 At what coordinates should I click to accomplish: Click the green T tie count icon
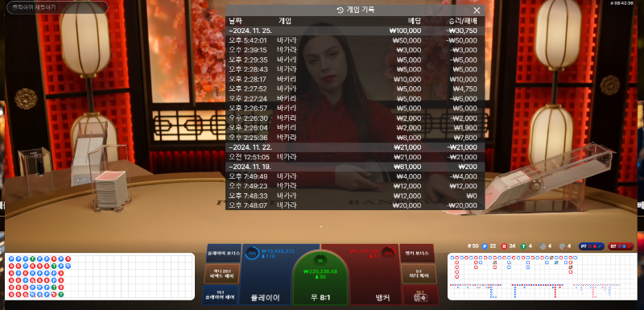pyautogui.click(x=524, y=246)
